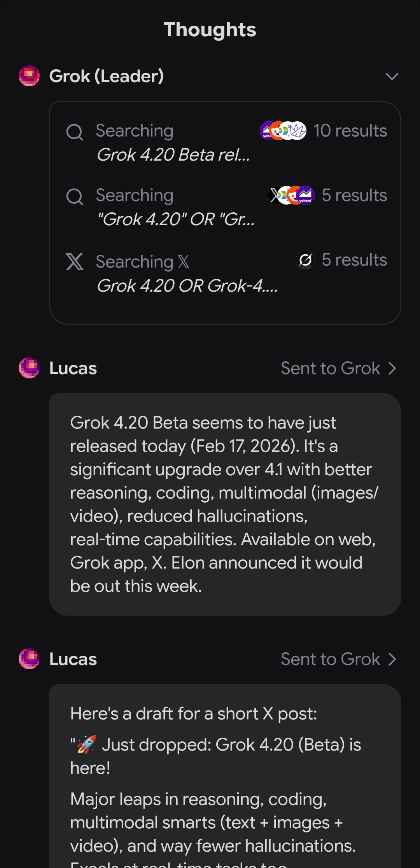Viewport: 420px width, 868px height.
Task: Tap the magnifier icon for "Grok 4.20" OR search
Action: (x=74, y=196)
